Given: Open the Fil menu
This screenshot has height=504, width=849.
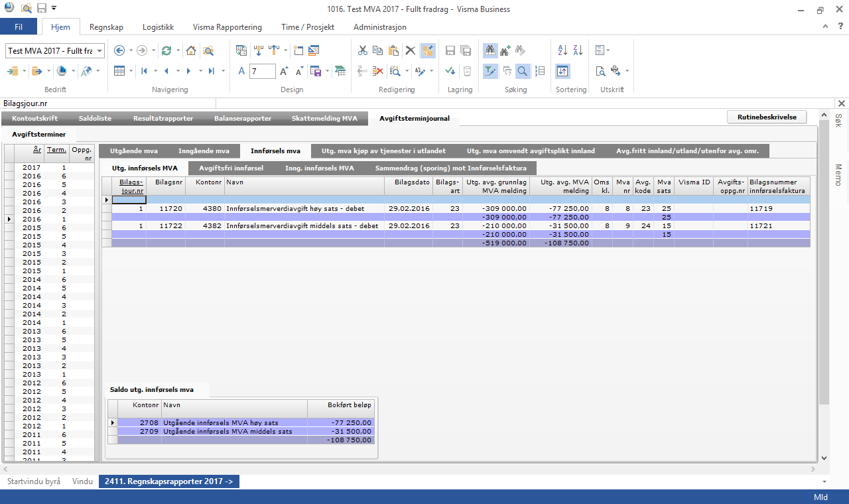Looking at the screenshot, I should coord(19,27).
